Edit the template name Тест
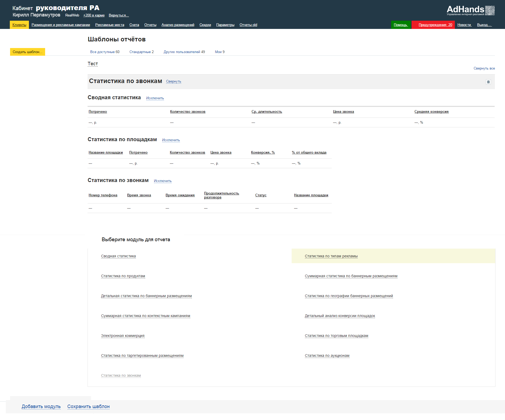Screen dimensions: 505x420 93,64
